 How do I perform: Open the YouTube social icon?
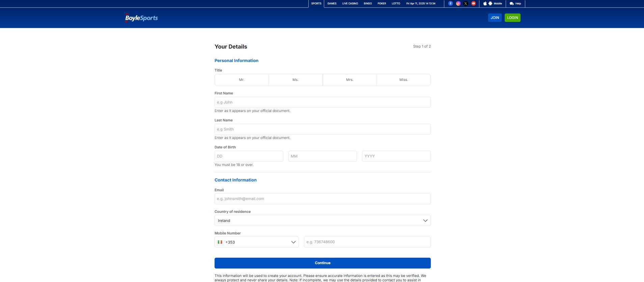(x=474, y=3)
